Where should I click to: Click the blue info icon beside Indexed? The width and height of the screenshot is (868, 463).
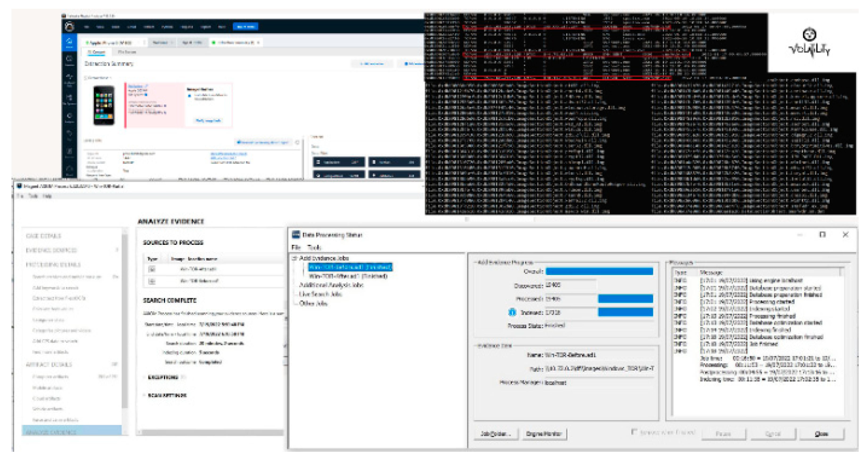512,312
